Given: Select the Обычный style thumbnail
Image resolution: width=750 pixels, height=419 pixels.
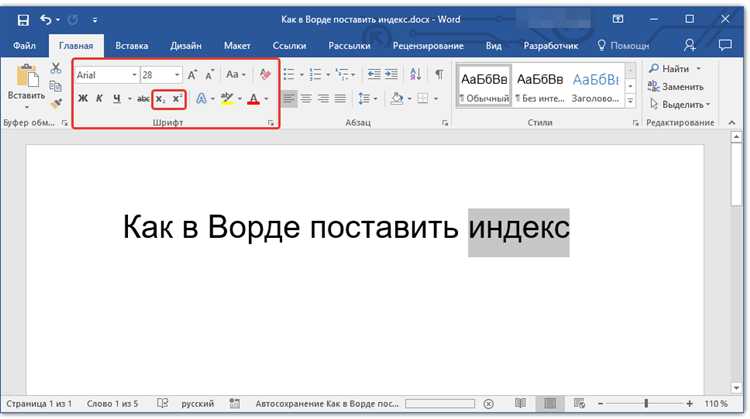Looking at the screenshot, I should pos(482,86).
